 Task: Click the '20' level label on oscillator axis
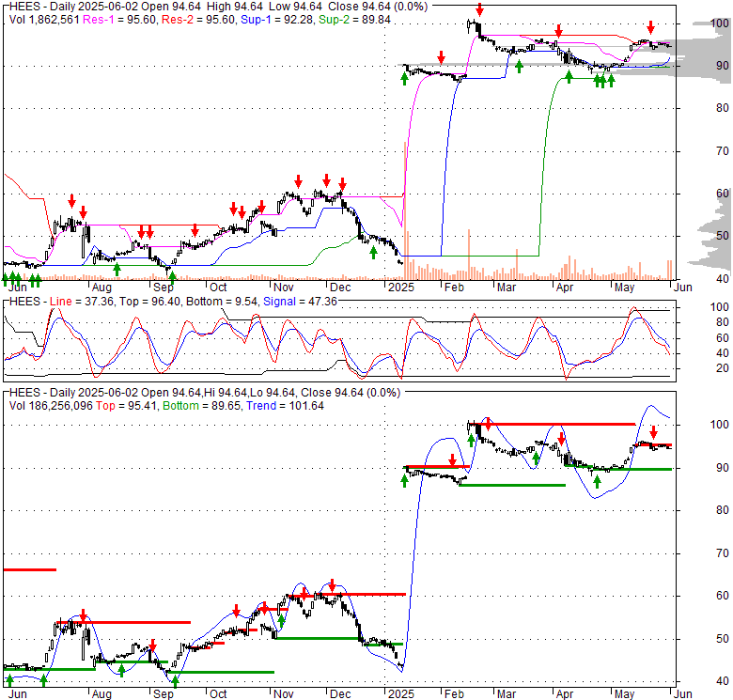(x=723, y=368)
